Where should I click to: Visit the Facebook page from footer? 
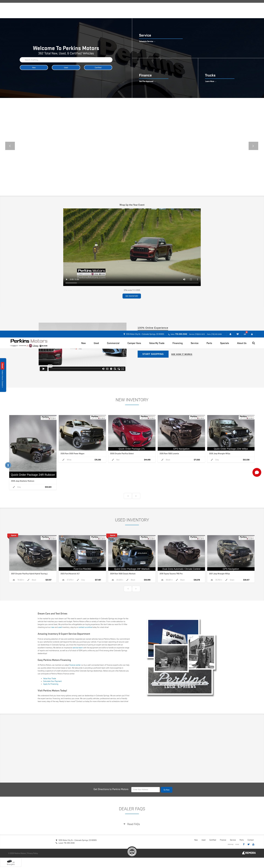(x=244, y=844)
